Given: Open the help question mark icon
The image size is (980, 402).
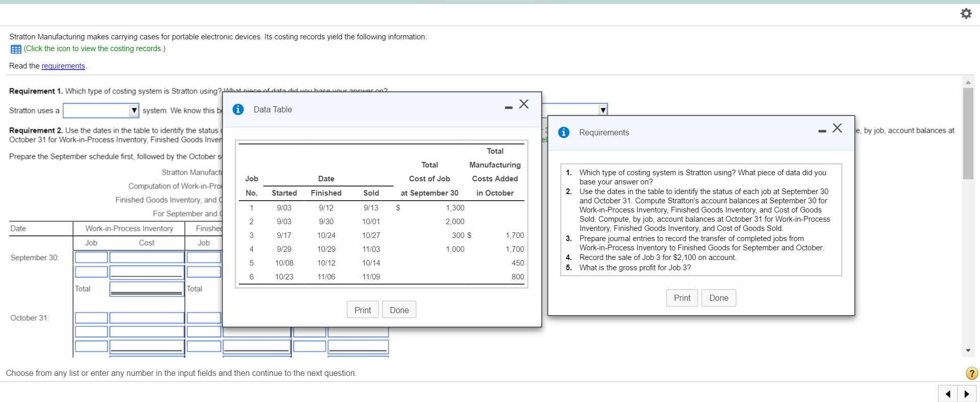Looking at the screenshot, I should point(972,373).
